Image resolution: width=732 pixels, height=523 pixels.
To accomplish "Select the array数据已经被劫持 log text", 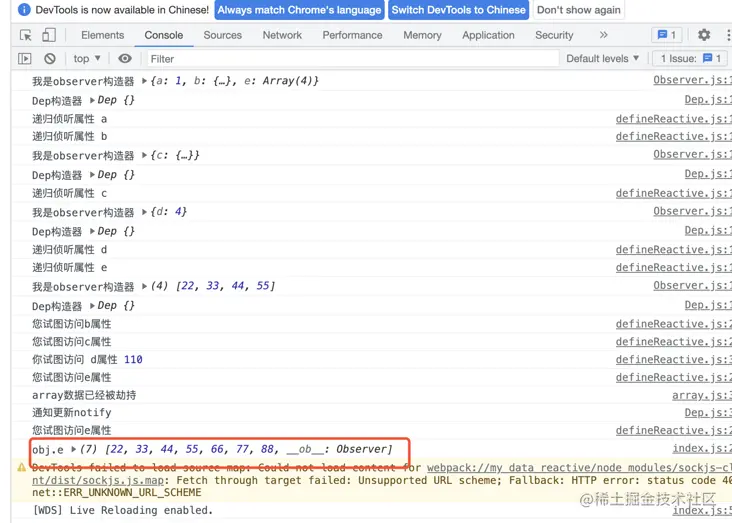I will pos(84,396).
